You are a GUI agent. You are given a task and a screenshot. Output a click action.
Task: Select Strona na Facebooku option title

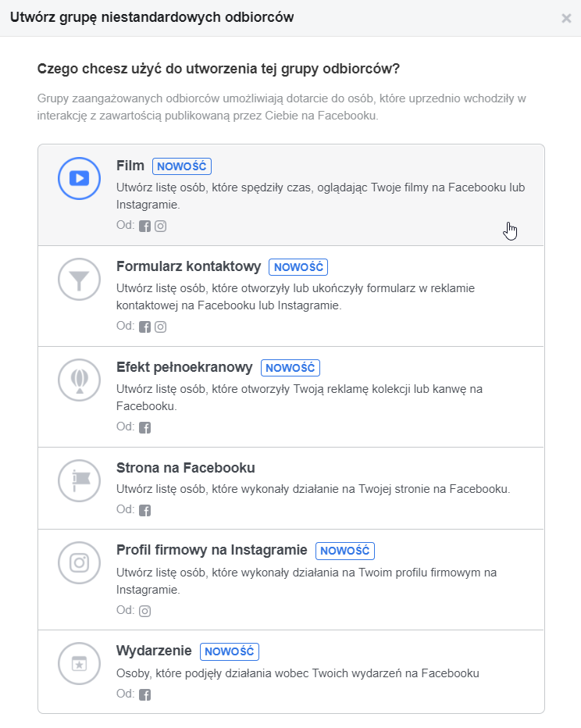tap(186, 468)
